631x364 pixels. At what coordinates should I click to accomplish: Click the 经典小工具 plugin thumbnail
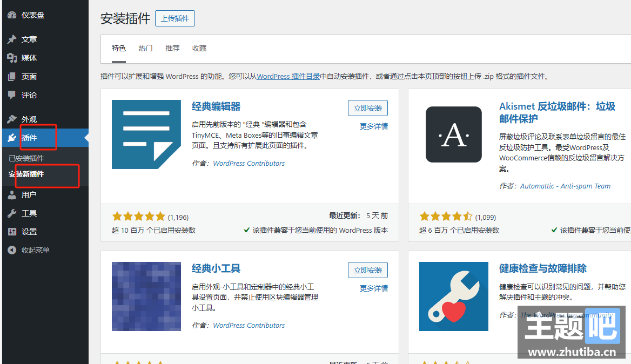[x=146, y=296]
